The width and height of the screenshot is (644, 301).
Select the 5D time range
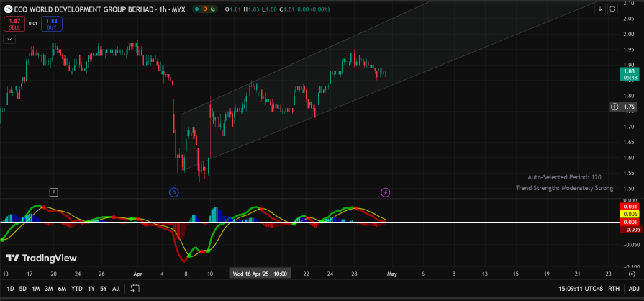point(23,289)
